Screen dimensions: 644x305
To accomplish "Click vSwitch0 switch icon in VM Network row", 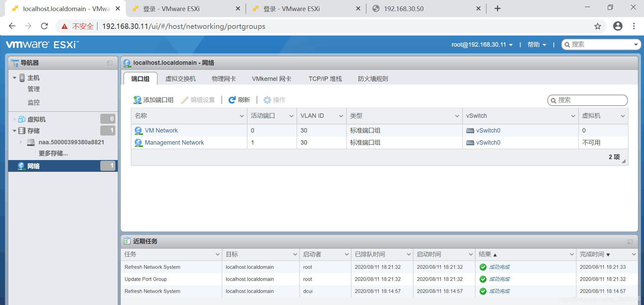I will tap(470, 131).
